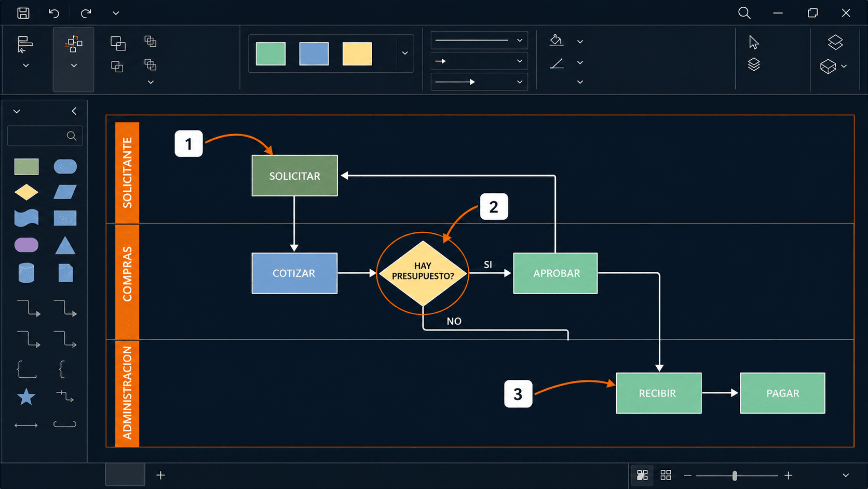Screen dimensions: 868x489
Task: Click the line color pen icon
Action: 557,63
